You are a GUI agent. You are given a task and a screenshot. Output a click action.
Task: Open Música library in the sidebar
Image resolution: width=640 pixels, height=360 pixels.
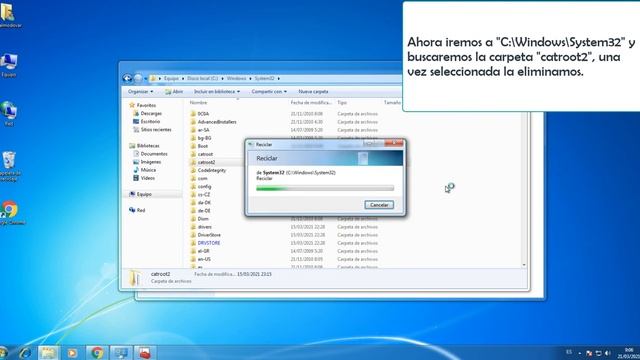pos(144,170)
